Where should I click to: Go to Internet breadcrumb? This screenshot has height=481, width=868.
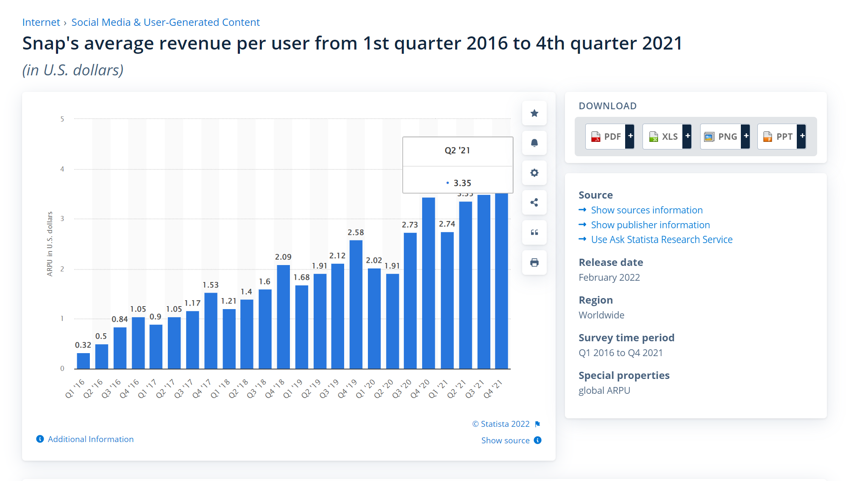pos(41,22)
